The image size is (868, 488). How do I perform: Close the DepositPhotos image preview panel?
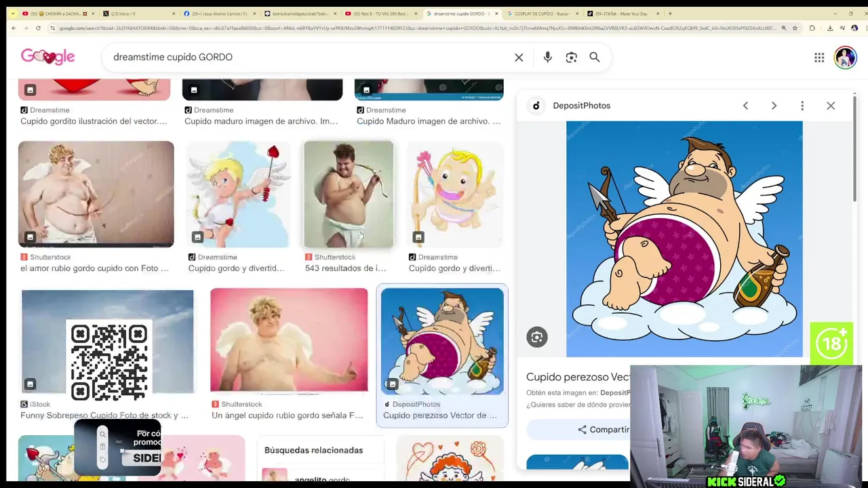coord(831,106)
